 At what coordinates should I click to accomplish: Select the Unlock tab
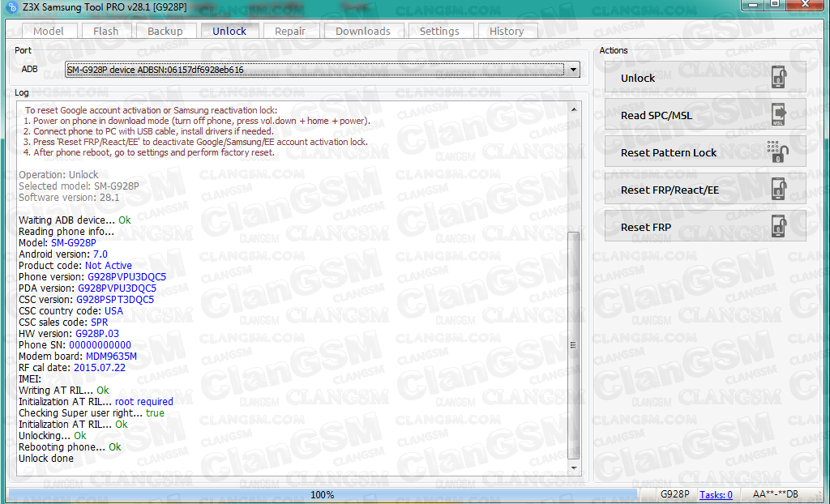tap(229, 31)
